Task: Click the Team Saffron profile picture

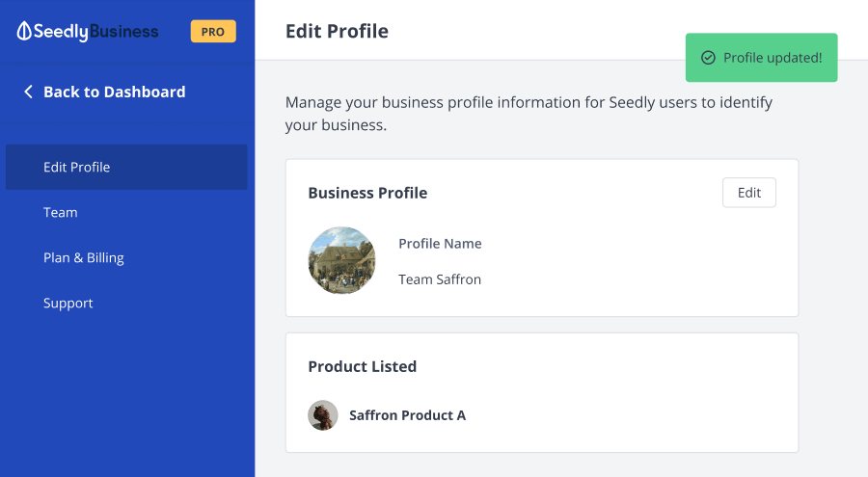Action: [x=341, y=260]
